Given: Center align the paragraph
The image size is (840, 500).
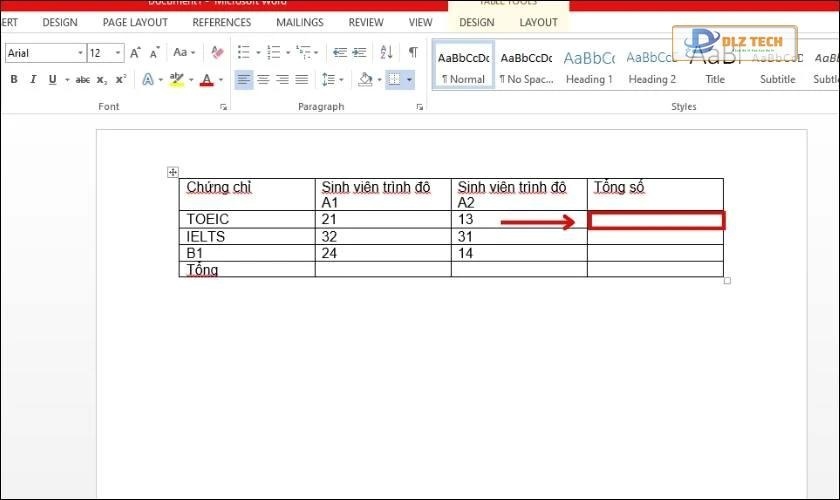Looking at the screenshot, I should tap(263, 80).
